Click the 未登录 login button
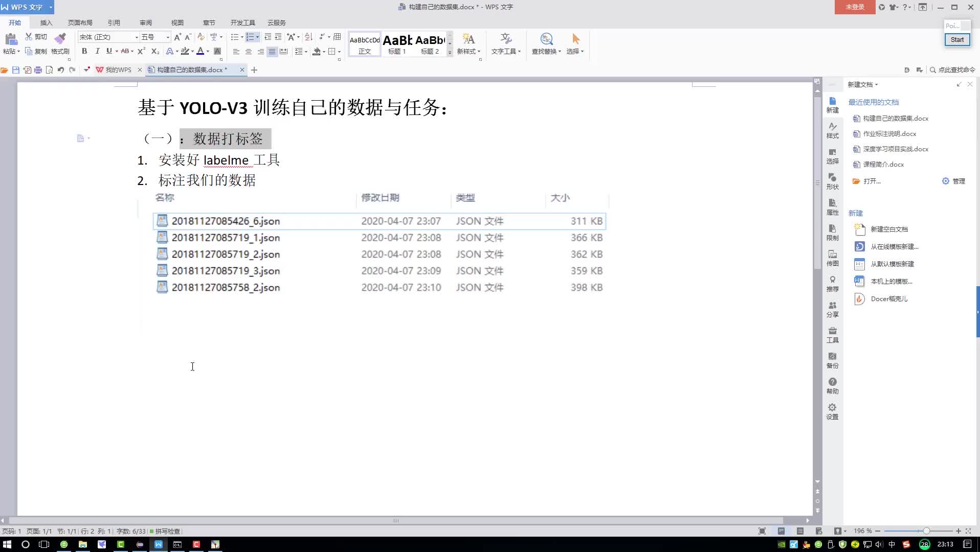This screenshot has height=552, width=980. pos(855,7)
